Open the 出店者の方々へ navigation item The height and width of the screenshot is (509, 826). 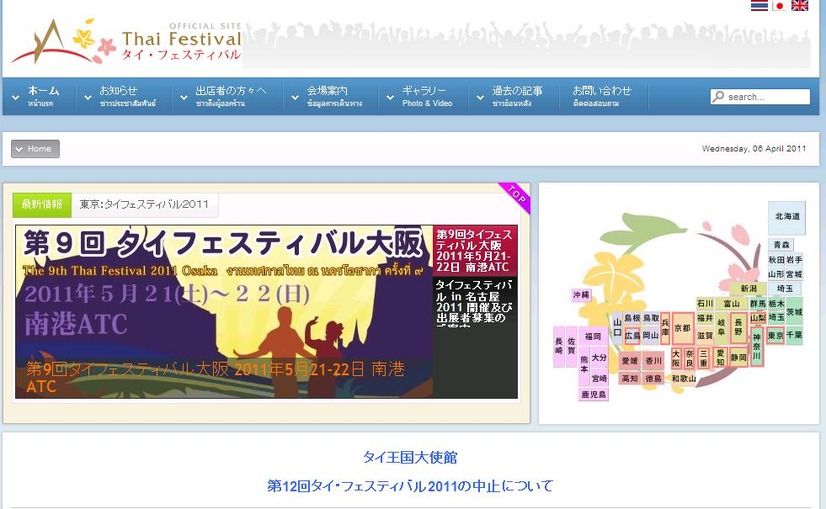pos(231,96)
